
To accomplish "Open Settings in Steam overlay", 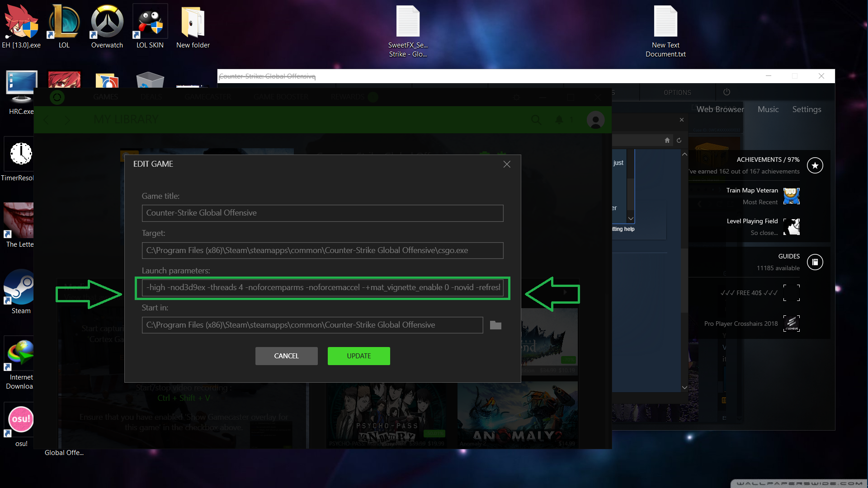I will (807, 109).
